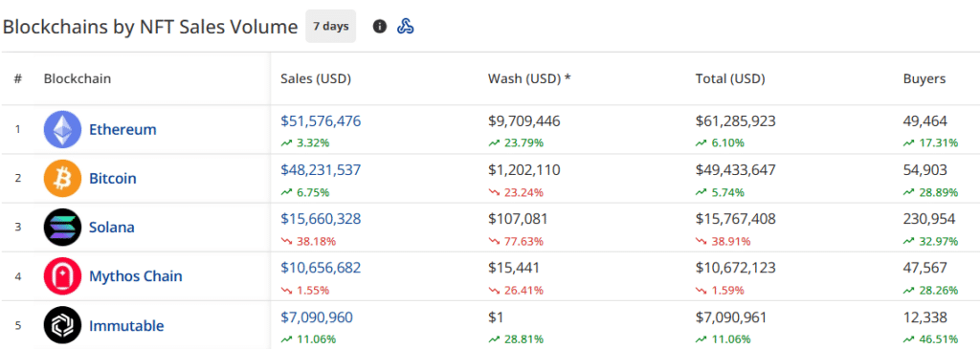Click the Solana buyers count 230,954
Screen dimensions: 980x349
click(x=929, y=219)
